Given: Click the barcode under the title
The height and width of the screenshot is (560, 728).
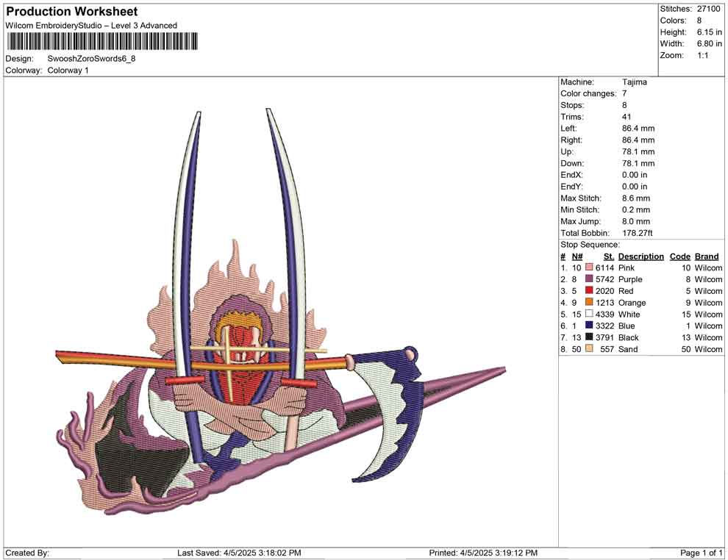Looking at the screenshot, I should point(102,41).
